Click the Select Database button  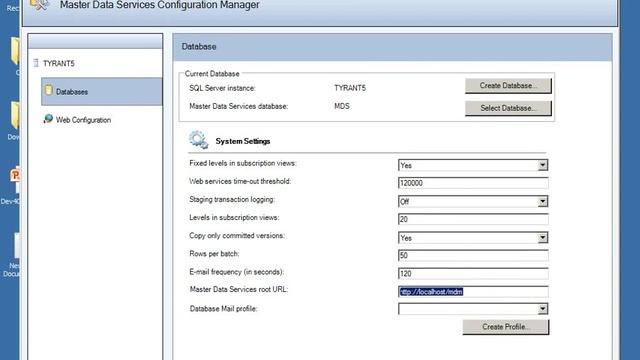tap(508, 108)
